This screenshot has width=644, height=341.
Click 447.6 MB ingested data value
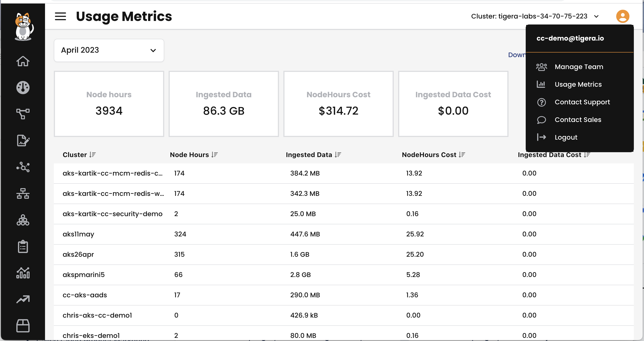point(305,234)
